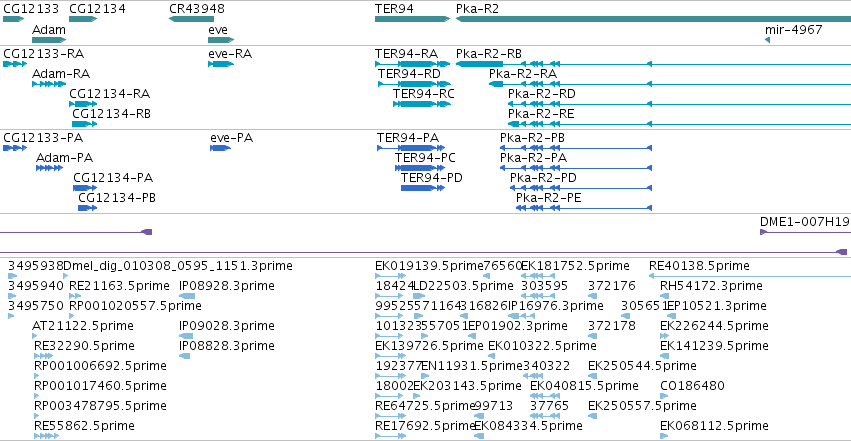Select EST EK010322.5prime

542,346
